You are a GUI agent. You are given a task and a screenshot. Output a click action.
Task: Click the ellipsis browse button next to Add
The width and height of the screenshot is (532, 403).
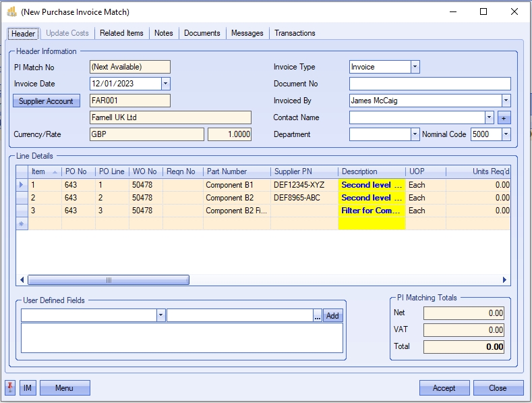pyautogui.click(x=318, y=315)
